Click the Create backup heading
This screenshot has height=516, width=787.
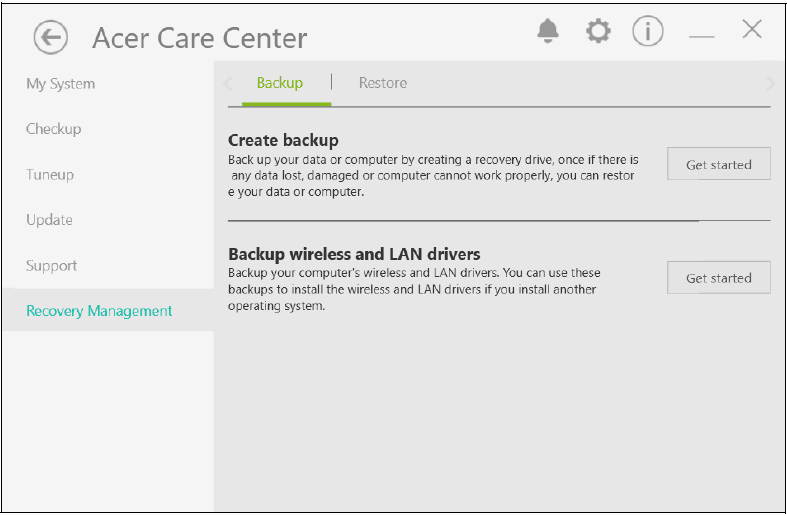[283, 140]
